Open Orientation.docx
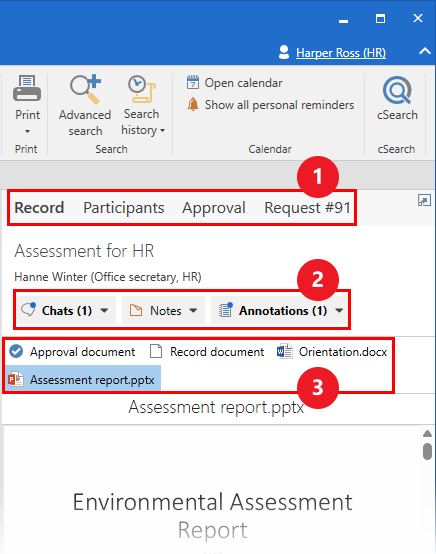 pyautogui.click(x=332, y=352)
